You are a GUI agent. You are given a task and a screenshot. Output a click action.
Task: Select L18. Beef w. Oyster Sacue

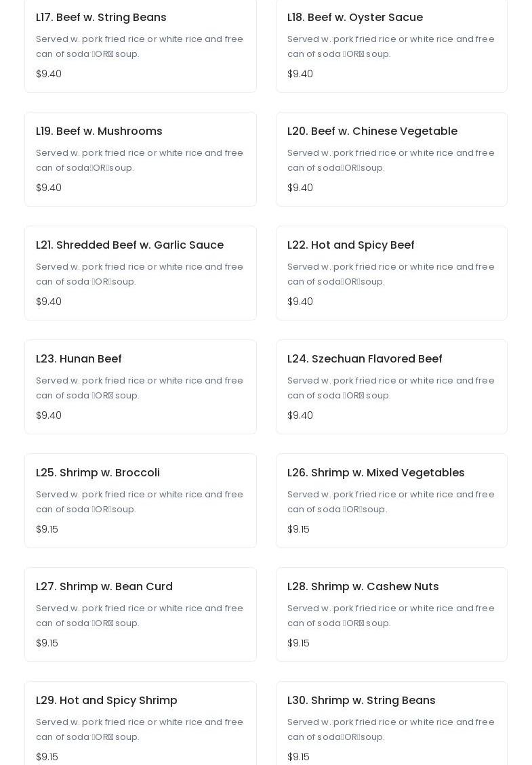tap(354, 18)
